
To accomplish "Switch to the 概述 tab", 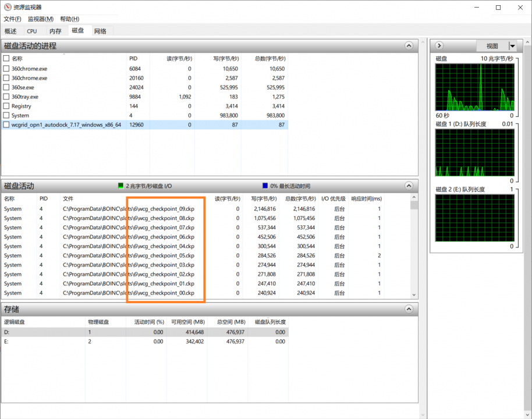I will pyautogui.click(x=10, y=31).
